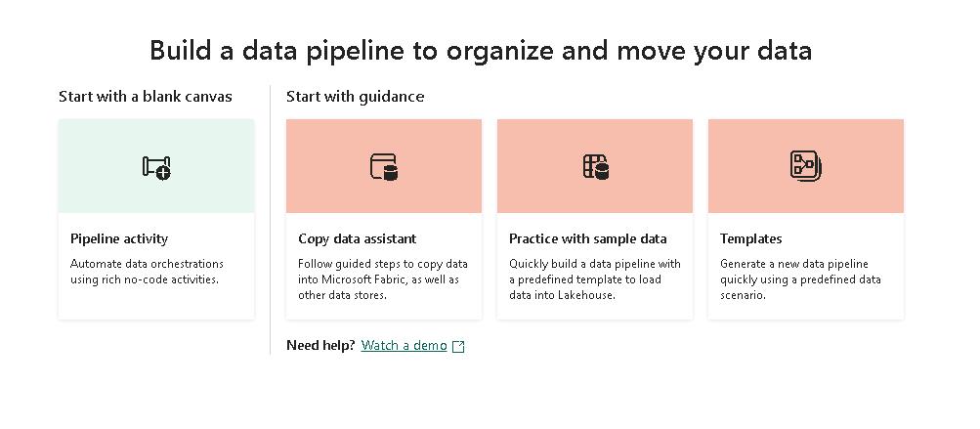Screen dimensions: 980x429
Task: Click the pipeline activity icon with plus
Action: 156,167
